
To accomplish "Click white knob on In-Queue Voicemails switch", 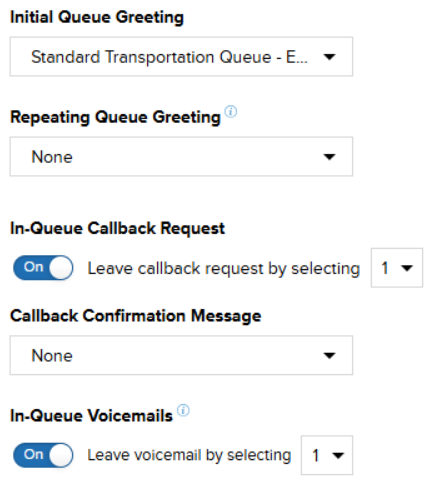I will pos(61,455).
